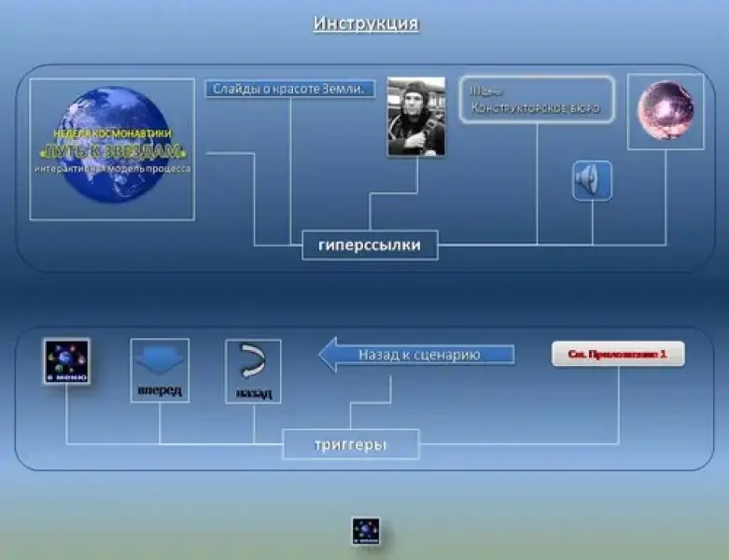Click the 'интерактивная модель процесса' subtitle
The width and height of the screenshot is (729, 560).
112,169
